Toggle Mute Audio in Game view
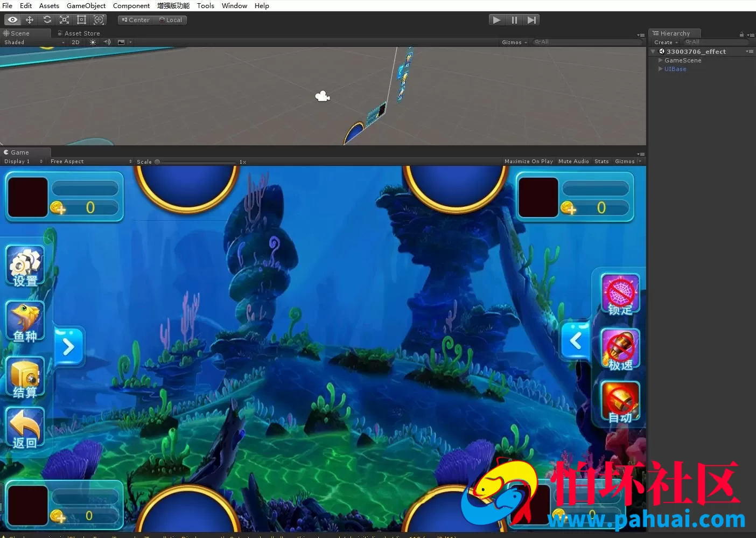Screen dimensions: 756x538 573,162
